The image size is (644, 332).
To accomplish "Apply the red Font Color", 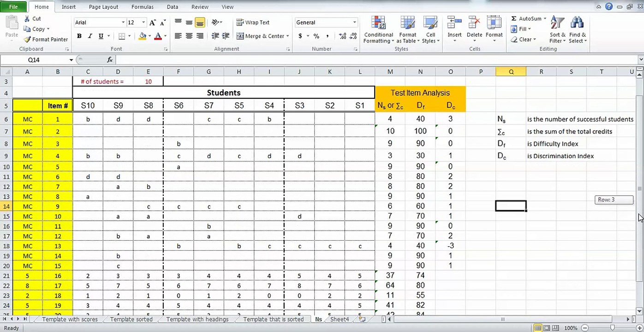I will click(158, 36).
